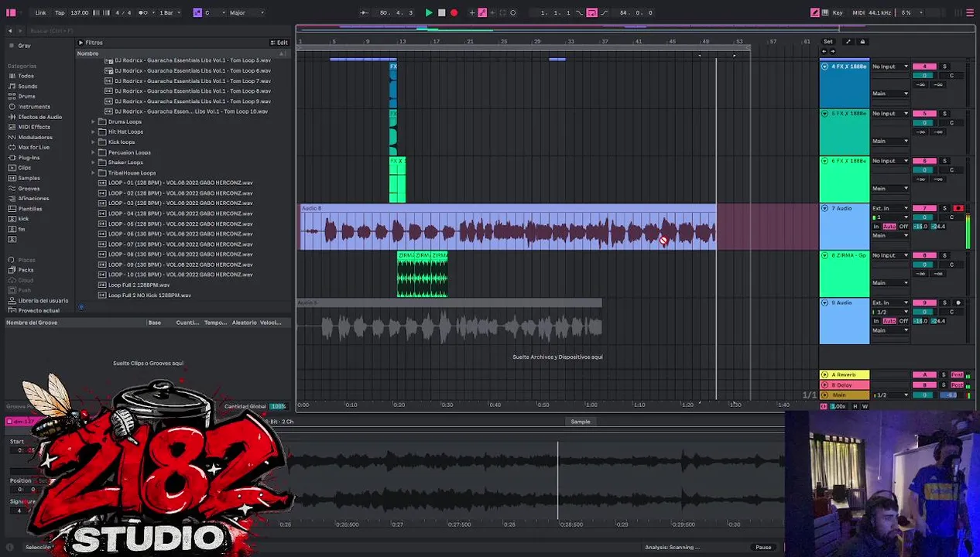Open the root note C dropdown
The image size is (980, 557).
point(214,12)
